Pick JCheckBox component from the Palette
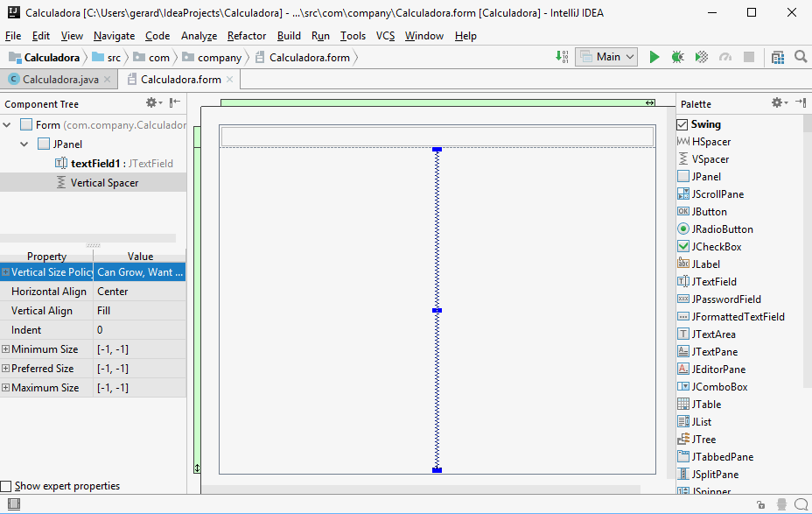This screenshot has width=812, height=514. [x=716, y=247]
